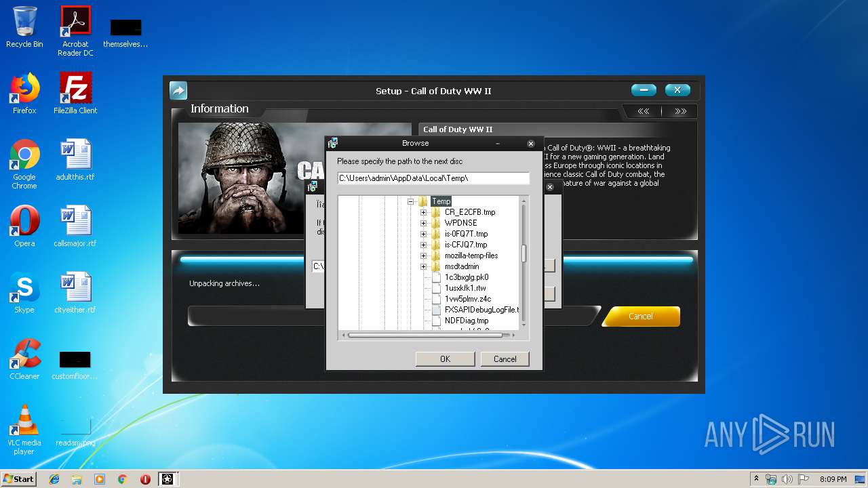Open Skype desktop shortcut
The image size is (868, 488).
[x=24, y=293]
